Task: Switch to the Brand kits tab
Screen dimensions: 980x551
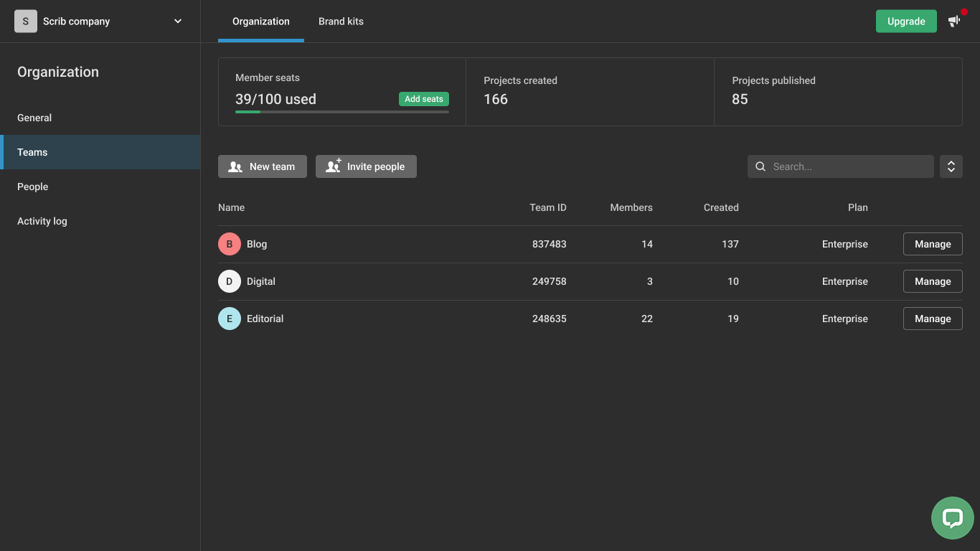Action: tap(341, 22)
